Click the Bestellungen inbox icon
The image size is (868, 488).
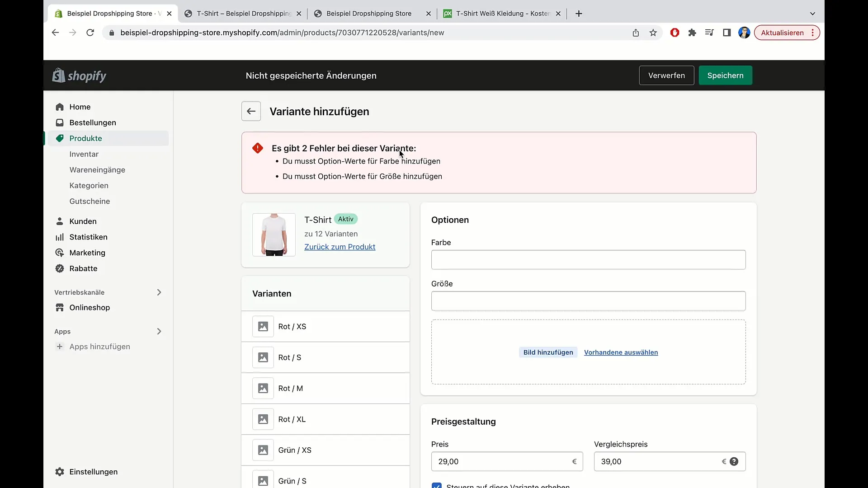tap(60, 122)
